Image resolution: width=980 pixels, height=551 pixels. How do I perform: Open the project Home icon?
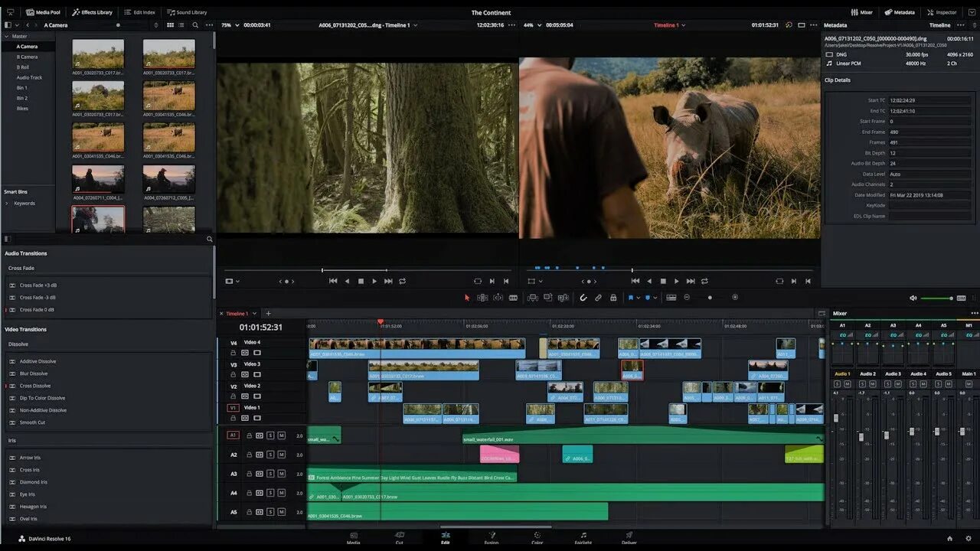949,538
